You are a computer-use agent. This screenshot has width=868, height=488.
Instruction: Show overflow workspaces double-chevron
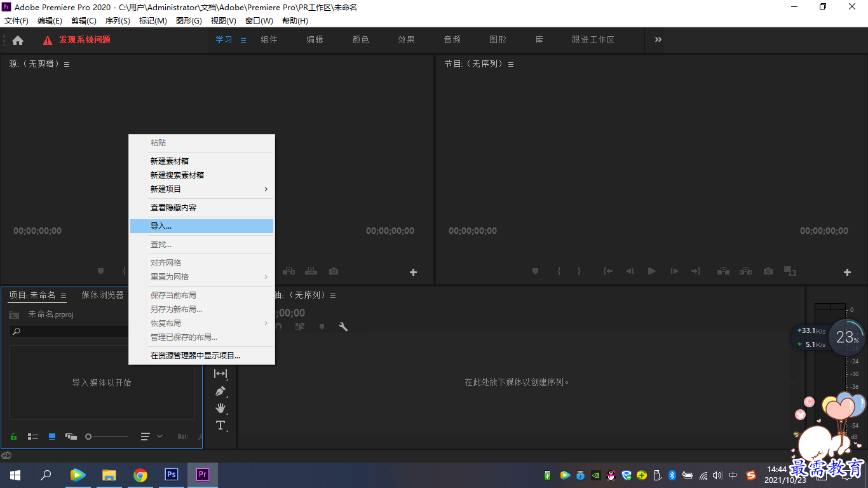658,39
